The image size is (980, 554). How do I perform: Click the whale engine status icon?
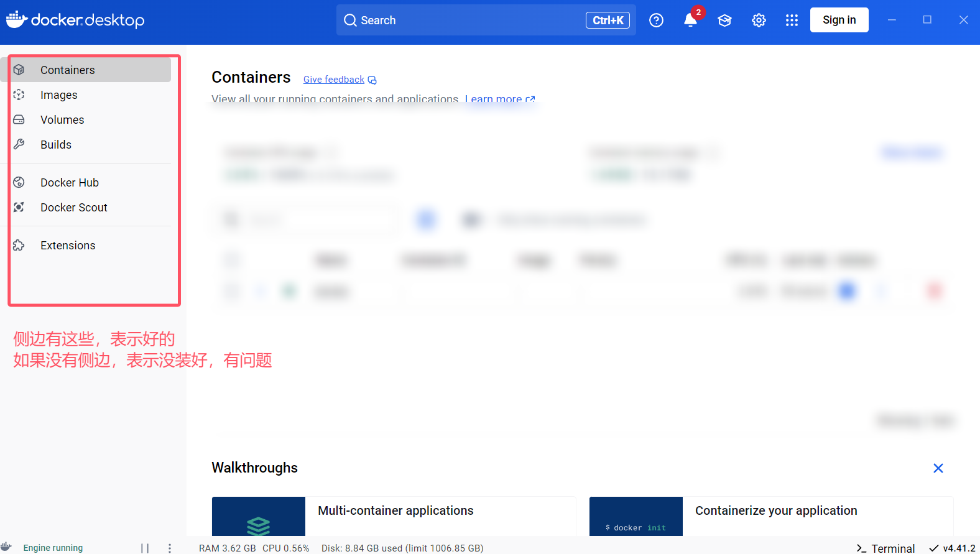click(x=7, y=547)
